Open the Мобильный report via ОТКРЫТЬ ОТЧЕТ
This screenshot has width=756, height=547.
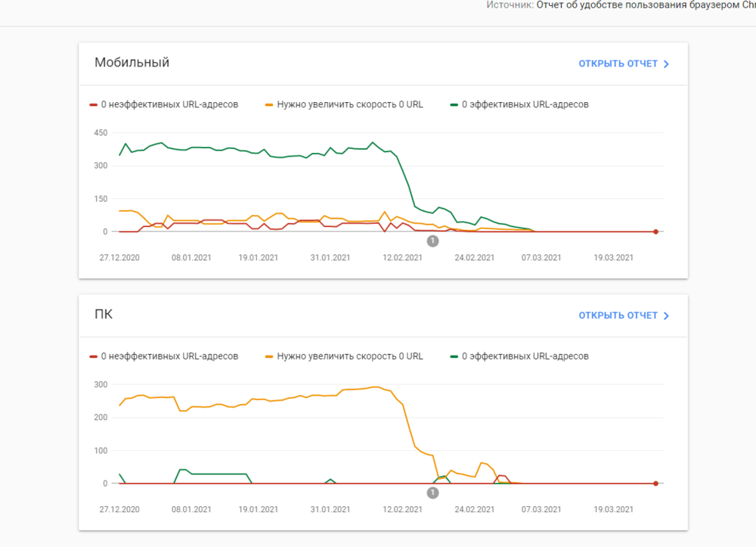tap(618, 64)
